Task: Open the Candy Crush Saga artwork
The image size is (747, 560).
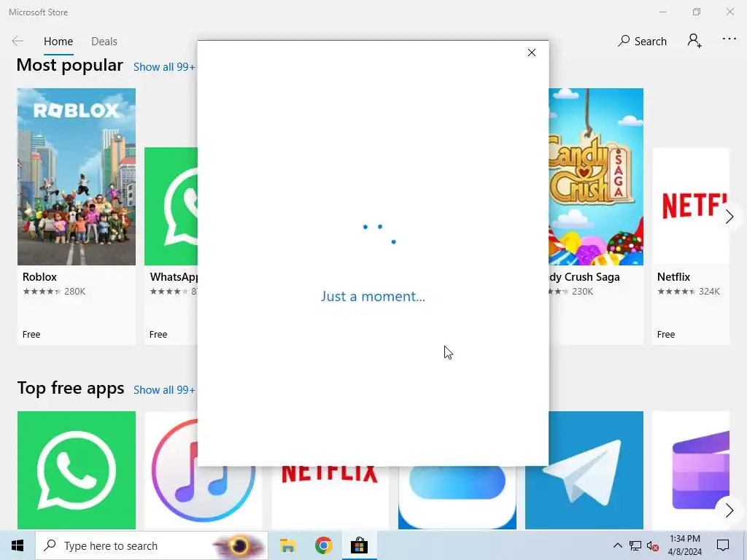Action: point(596,176)
